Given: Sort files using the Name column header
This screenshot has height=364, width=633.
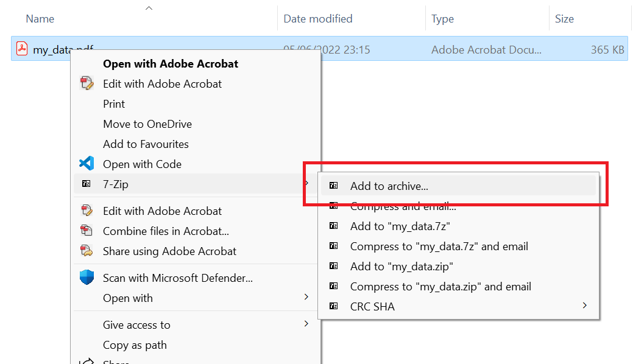Looking at the screenshot, I should 40,19.
